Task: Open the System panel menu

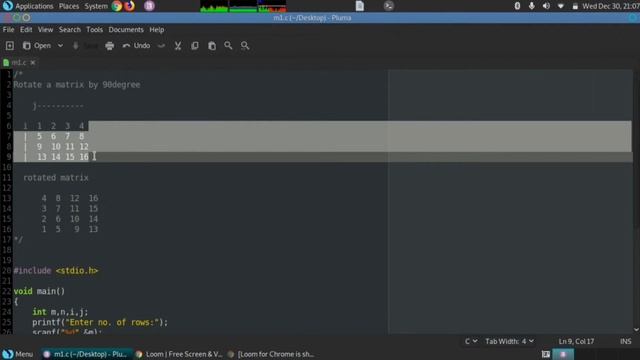Action: click(x=96, y=6)
